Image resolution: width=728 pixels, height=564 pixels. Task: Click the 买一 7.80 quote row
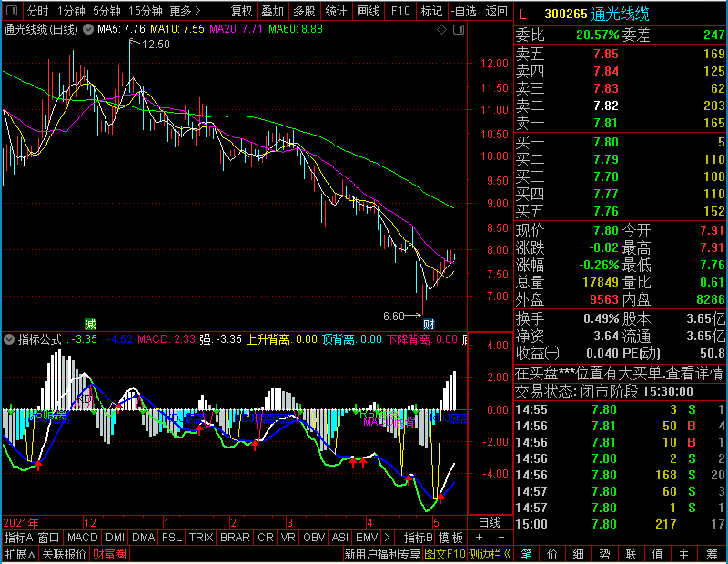click(621, 142)
